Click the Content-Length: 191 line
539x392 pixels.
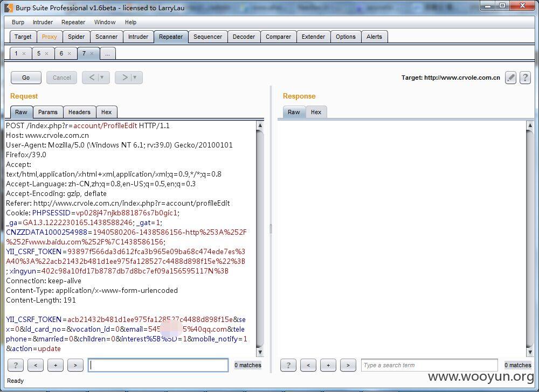pos(41,300)
